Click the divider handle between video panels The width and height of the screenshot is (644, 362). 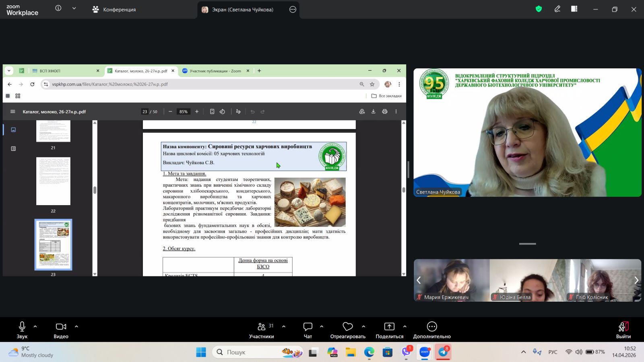coord(527,244)
